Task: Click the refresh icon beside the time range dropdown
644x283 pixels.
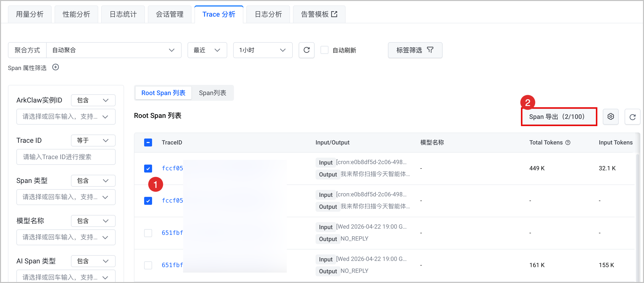Action: coord(307,50)
